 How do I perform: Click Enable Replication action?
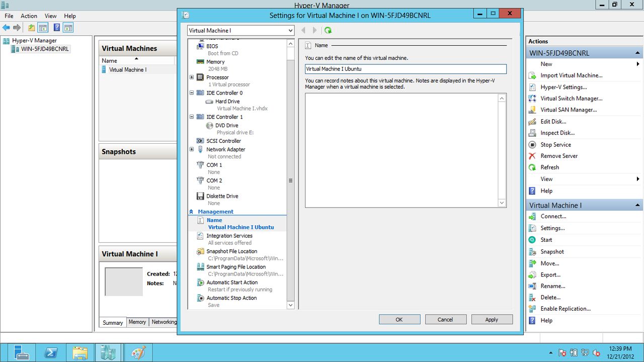tap(566, 309)
